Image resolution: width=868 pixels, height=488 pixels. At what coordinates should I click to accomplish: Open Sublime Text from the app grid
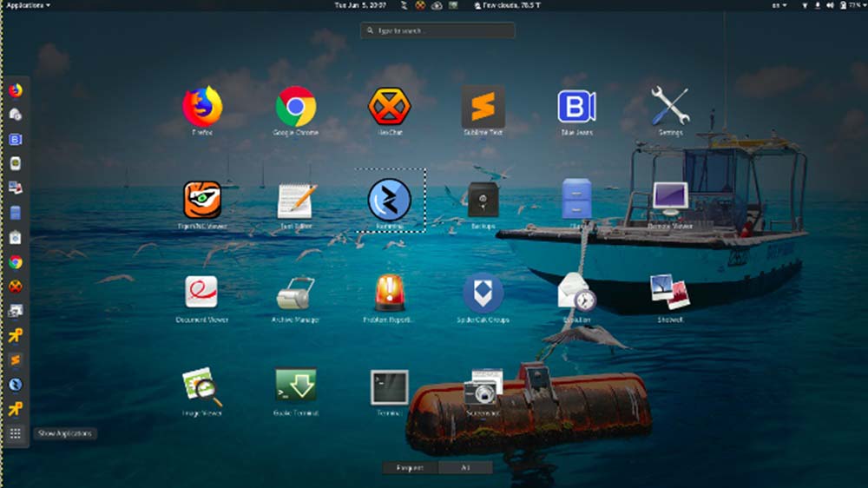tap(483, 107)
